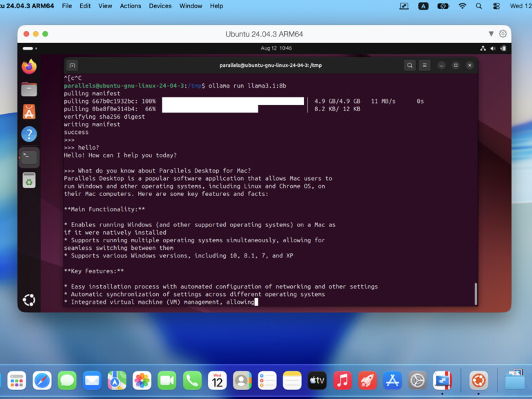This screenshot has width=532, height=399.
Task: Open the terminal hamburger menu
Action: [424, 66]
